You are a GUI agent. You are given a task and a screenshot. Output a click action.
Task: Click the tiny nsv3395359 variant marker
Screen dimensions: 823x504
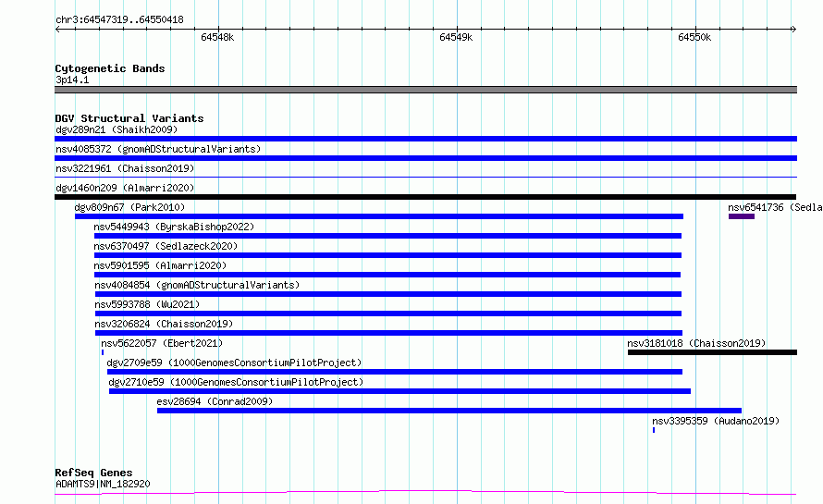(654, 430)
